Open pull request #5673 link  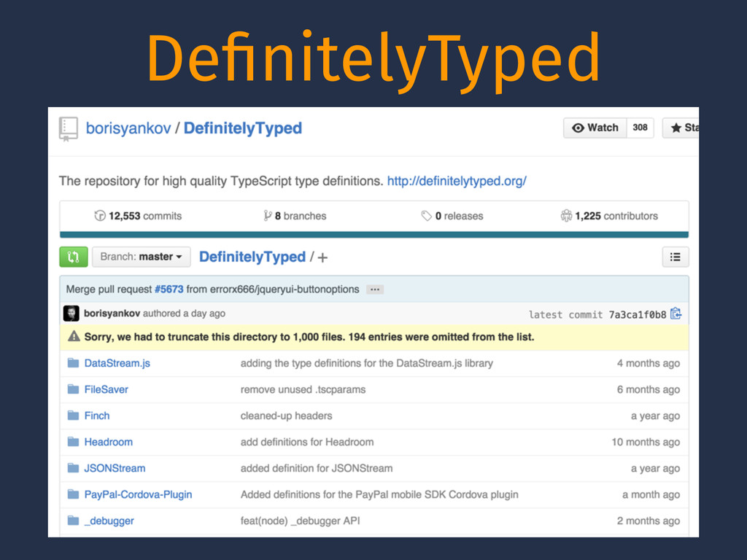point(169,289)
